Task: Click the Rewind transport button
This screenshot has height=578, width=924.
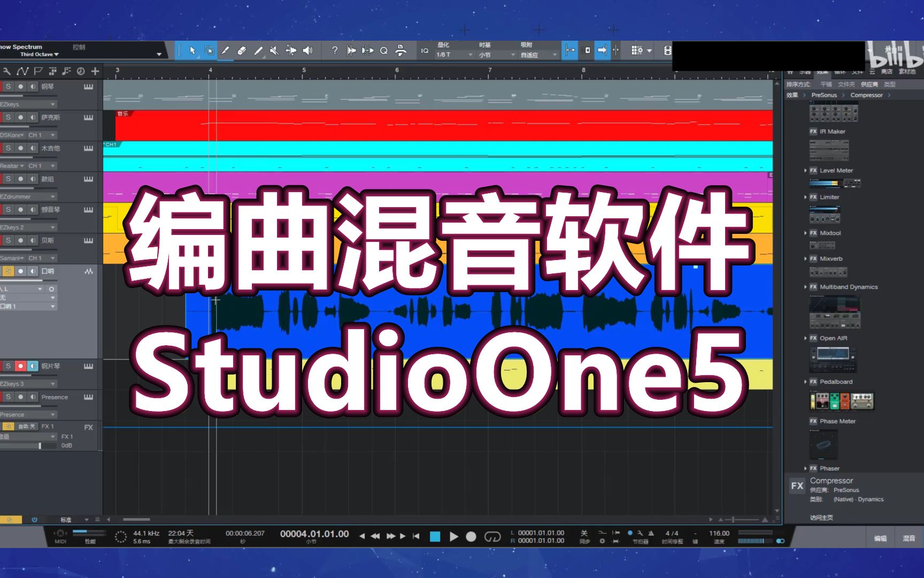Action: tap(375, 536)
